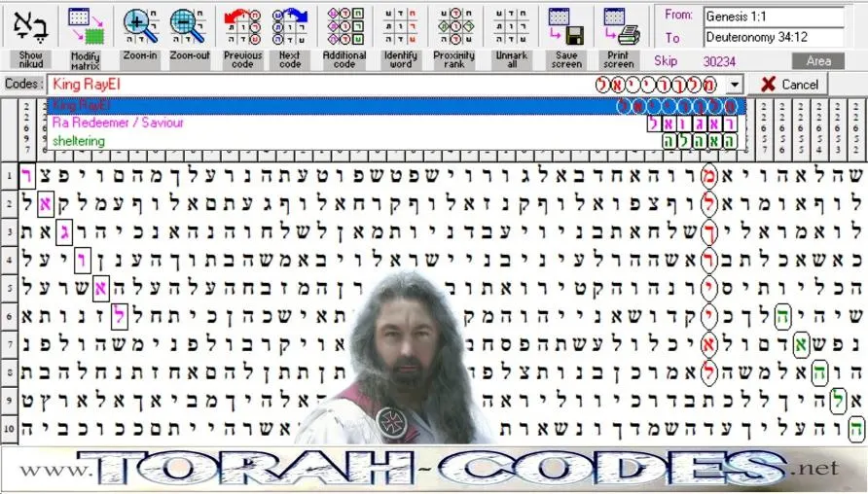The height and width of the screenshot is (494, 868).
Task: Go to Next code icon
Action: click(x=290, y=26)
